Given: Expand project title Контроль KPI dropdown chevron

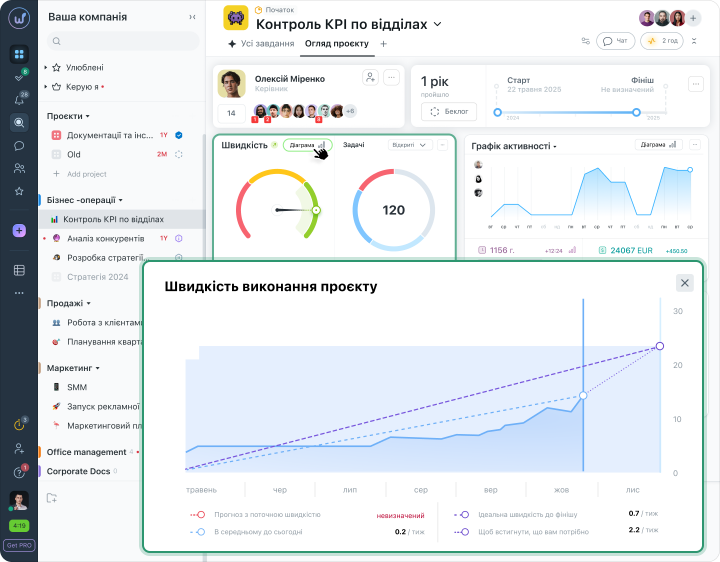Looking at the screenshot, I should click(438, 24).
